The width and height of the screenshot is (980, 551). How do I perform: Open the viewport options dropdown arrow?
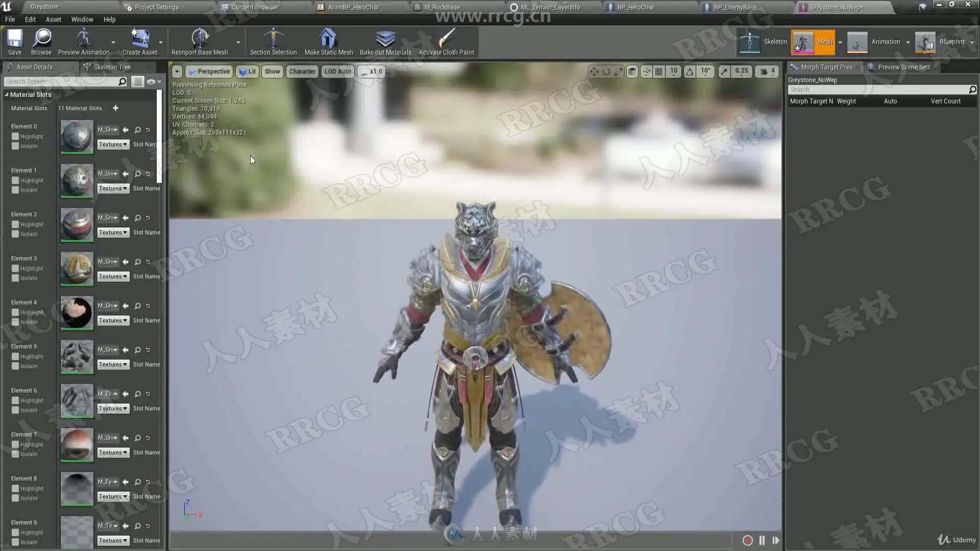pos(177,71)
